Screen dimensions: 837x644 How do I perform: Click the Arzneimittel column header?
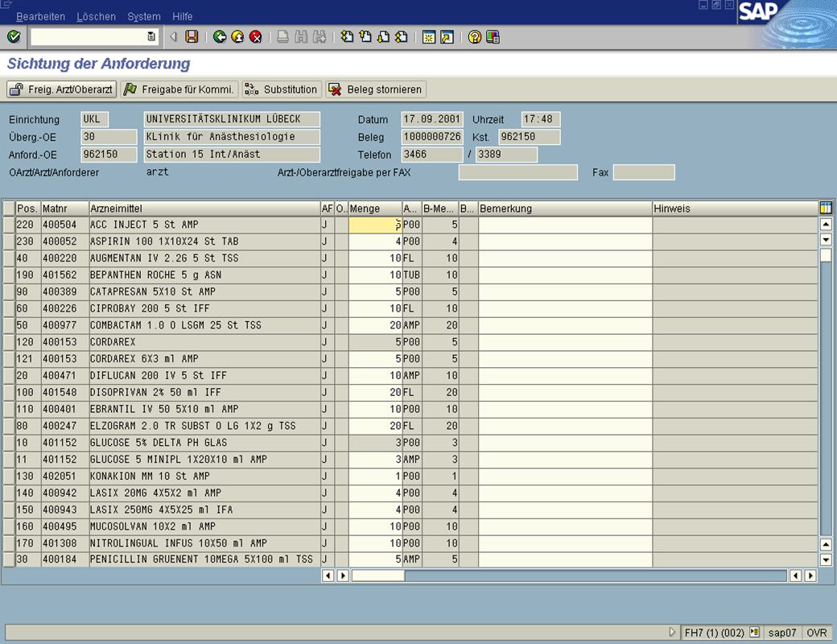(204, 208)
